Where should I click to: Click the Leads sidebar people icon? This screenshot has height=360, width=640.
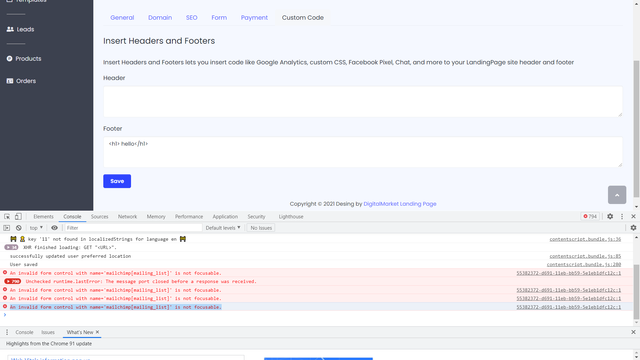[10, 29]
